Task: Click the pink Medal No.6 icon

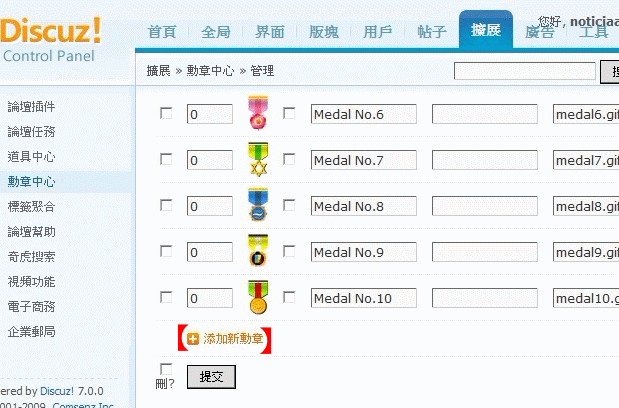Action: coord(258,113)
